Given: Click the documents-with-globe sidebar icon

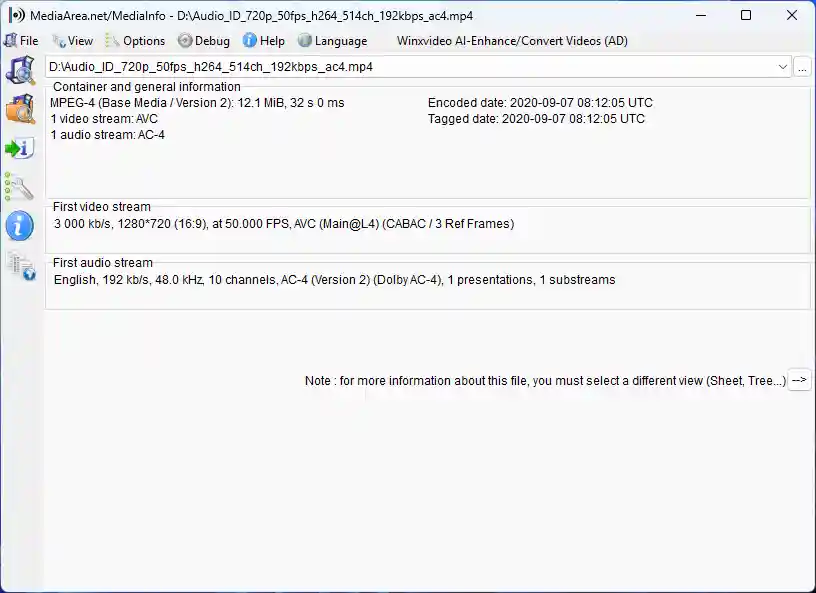Looking at the screenshot, I should (21, 266).
